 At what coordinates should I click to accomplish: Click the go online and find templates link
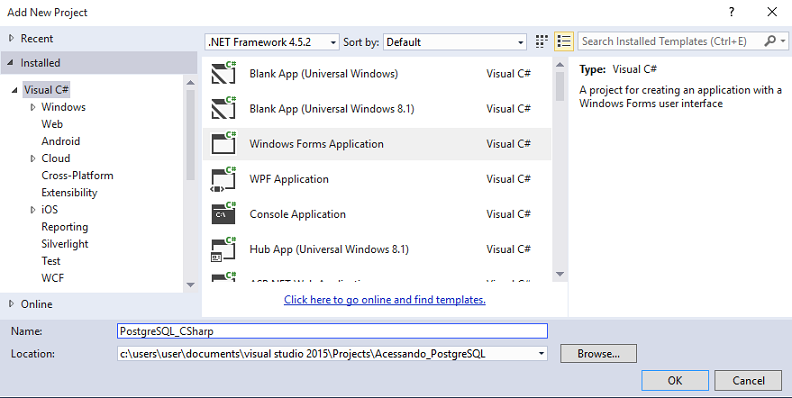(384, 300)
